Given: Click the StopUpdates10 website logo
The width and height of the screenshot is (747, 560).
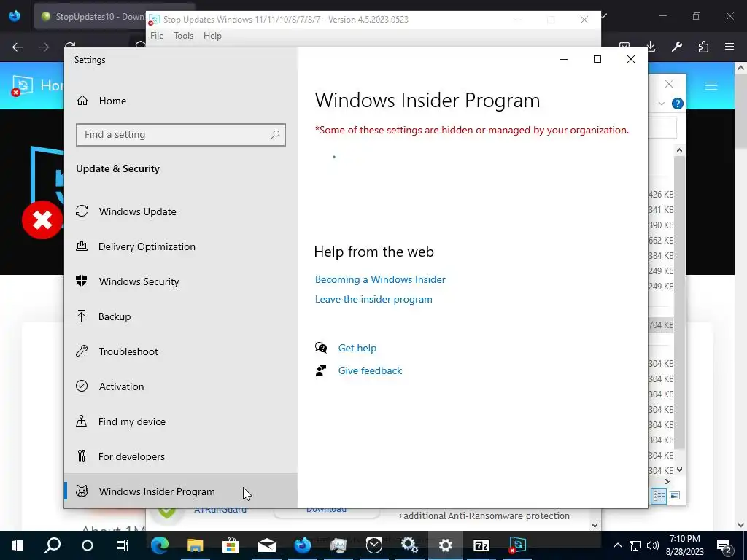Looking at the screenshot, I should 23,86.
